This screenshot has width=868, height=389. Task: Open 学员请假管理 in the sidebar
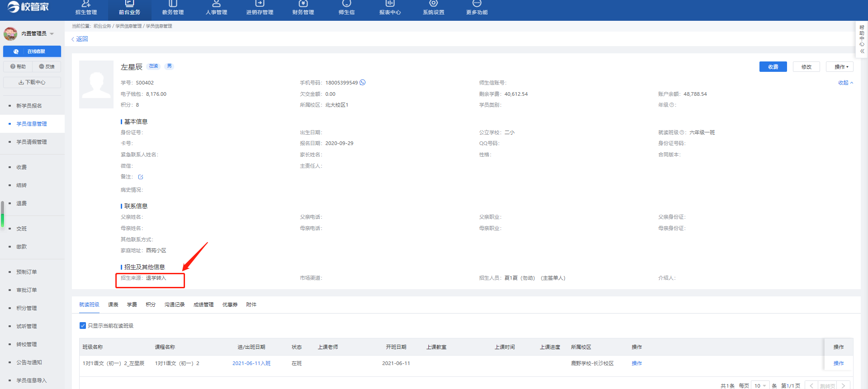click(32, 142)
